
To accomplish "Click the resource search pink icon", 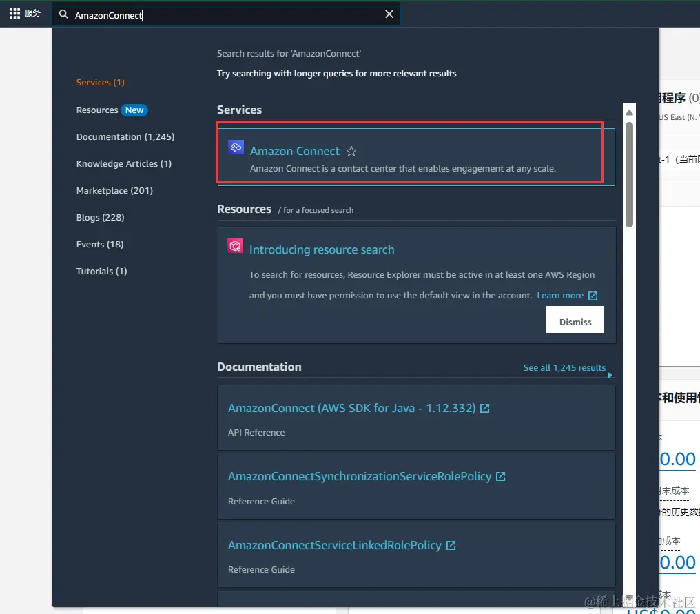I will 235,245.
